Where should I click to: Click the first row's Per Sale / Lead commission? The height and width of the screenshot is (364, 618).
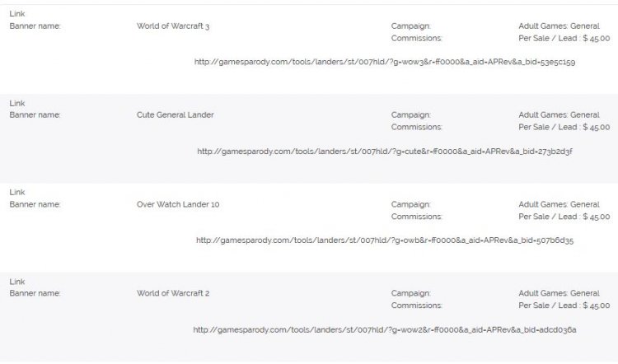point(564,38)
